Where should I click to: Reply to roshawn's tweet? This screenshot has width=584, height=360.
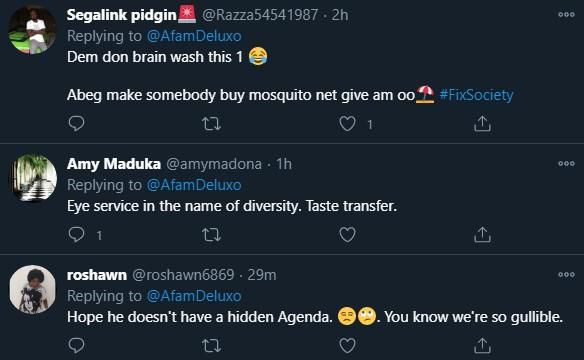(76, 345)
